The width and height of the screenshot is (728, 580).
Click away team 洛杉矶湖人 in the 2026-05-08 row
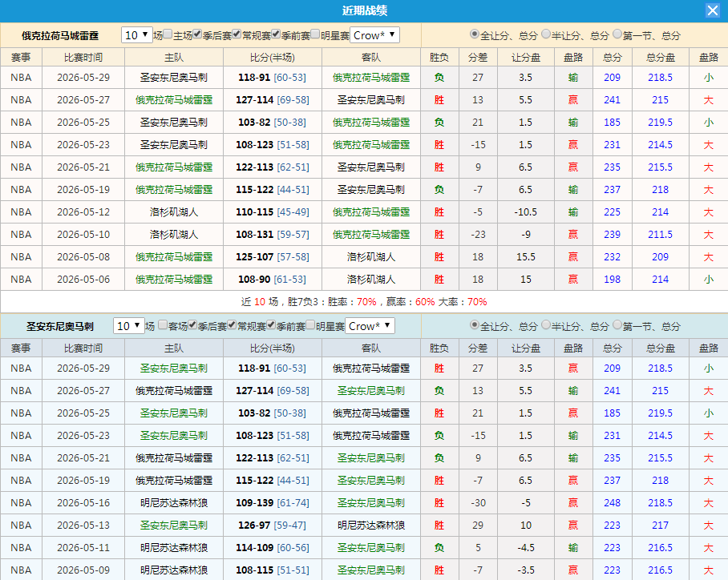pyautogui.click(x=371, y=257)
